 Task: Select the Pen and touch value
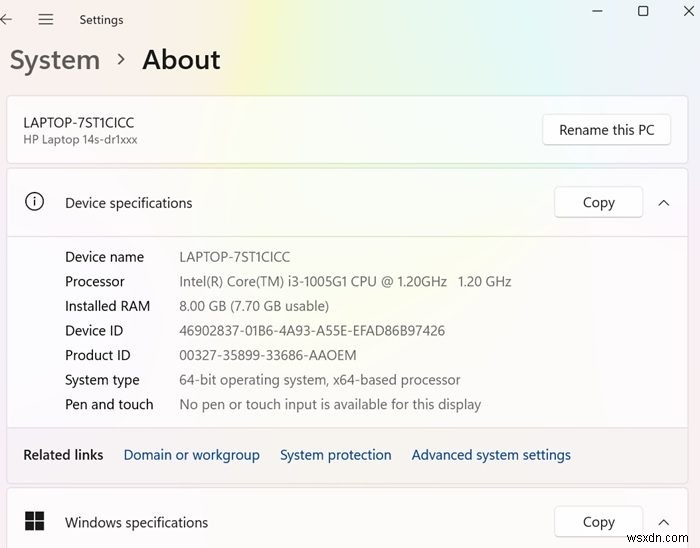click(330, 404)
